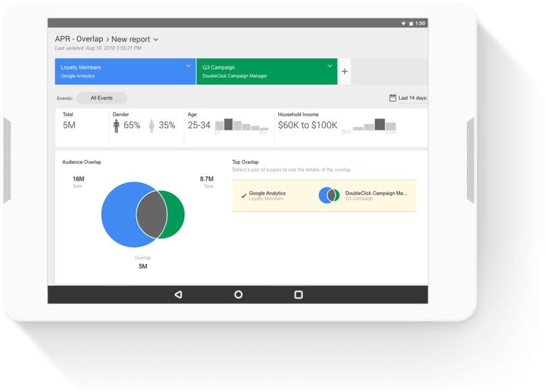Click the plus button to add a data source
This screenshot has height=392, width=546.
(x=344, y=71)
